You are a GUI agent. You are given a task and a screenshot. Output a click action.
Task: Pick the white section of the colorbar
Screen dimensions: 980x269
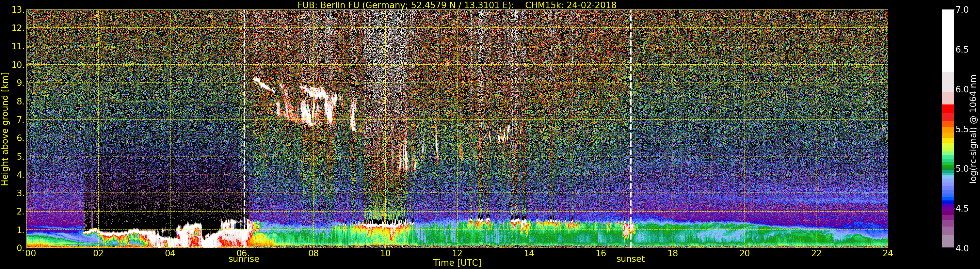[948, 41]
